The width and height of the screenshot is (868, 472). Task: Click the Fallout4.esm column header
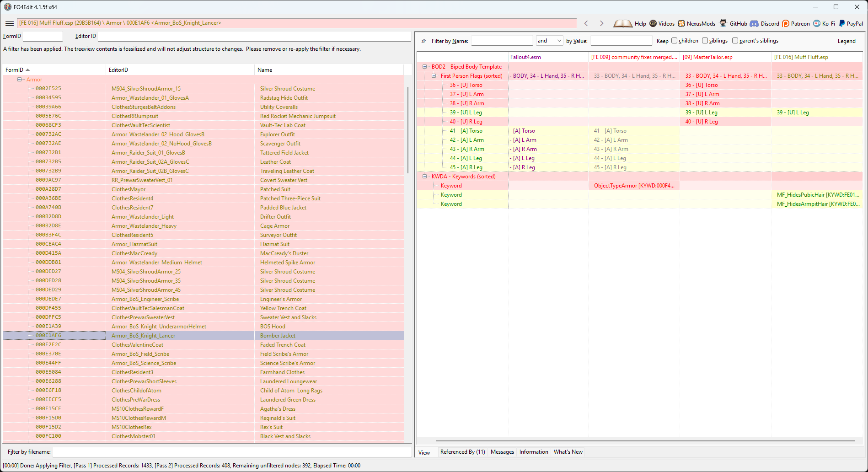click(548, 57)
